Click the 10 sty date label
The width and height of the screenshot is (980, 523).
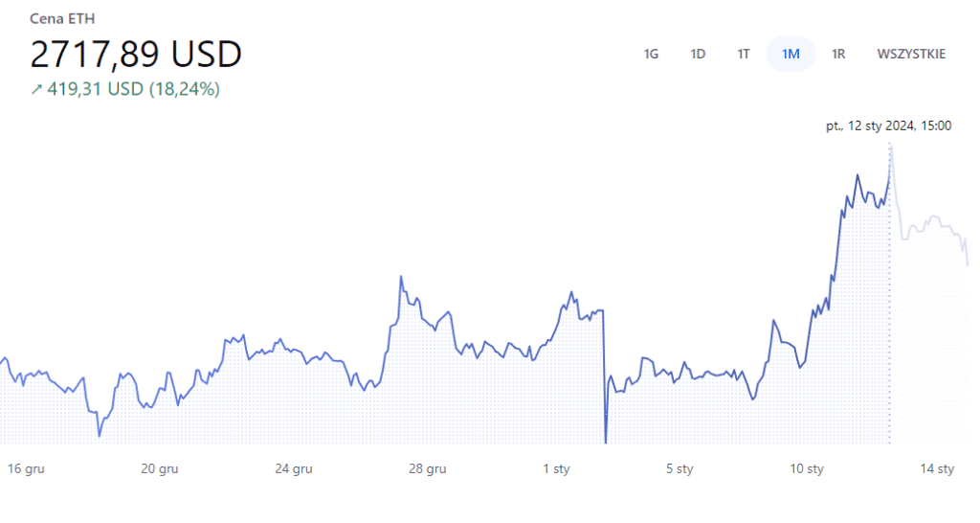pyautogui.click(x=807, y=468)
